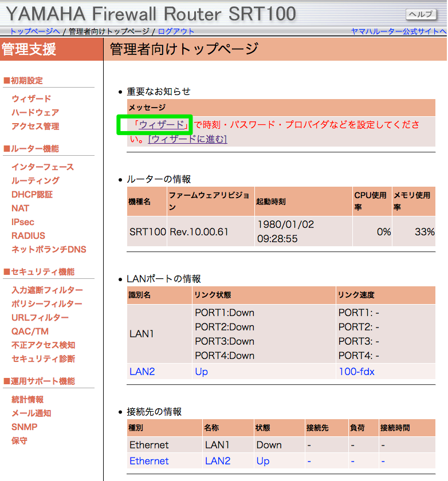Image resolution: width=448 pixels, height=481 pixels.
Task: Click PORT1:Down link state text
Action: pos(225,313)
